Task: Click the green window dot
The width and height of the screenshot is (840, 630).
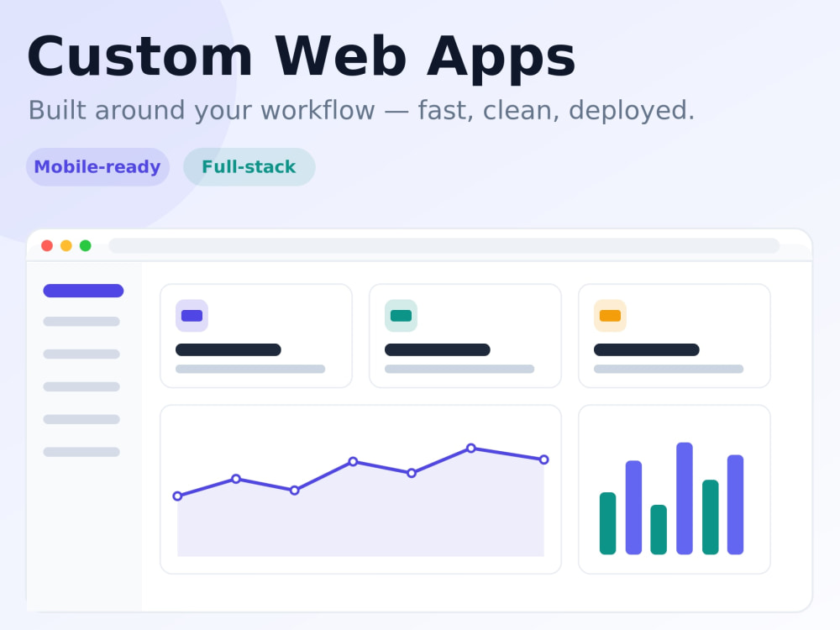Action: pyautogui.click(x=85, y=246)
